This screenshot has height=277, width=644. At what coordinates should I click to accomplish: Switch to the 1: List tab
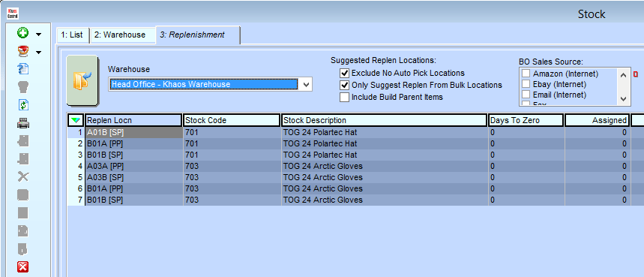(x=72, y=35)
